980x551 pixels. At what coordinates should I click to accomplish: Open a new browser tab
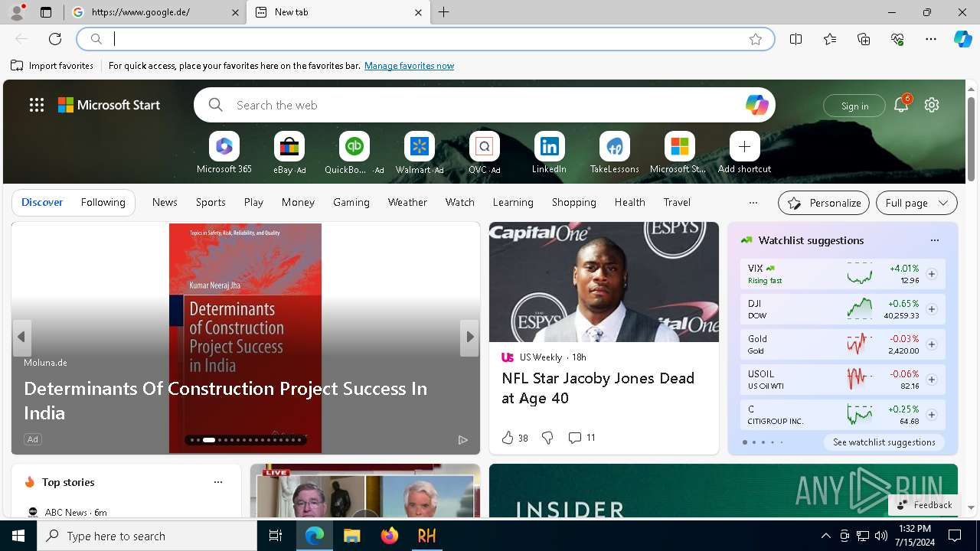[x=444, y=12]
